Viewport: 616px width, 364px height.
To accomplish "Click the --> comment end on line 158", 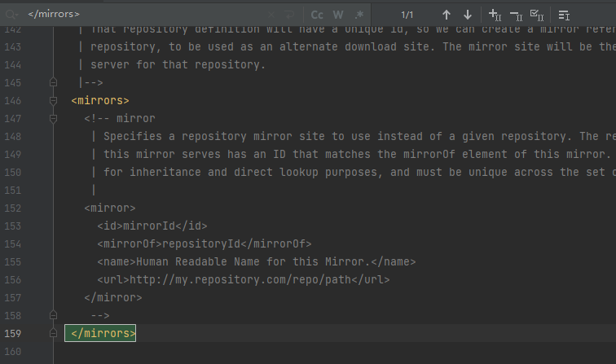I will click(100, 315).
